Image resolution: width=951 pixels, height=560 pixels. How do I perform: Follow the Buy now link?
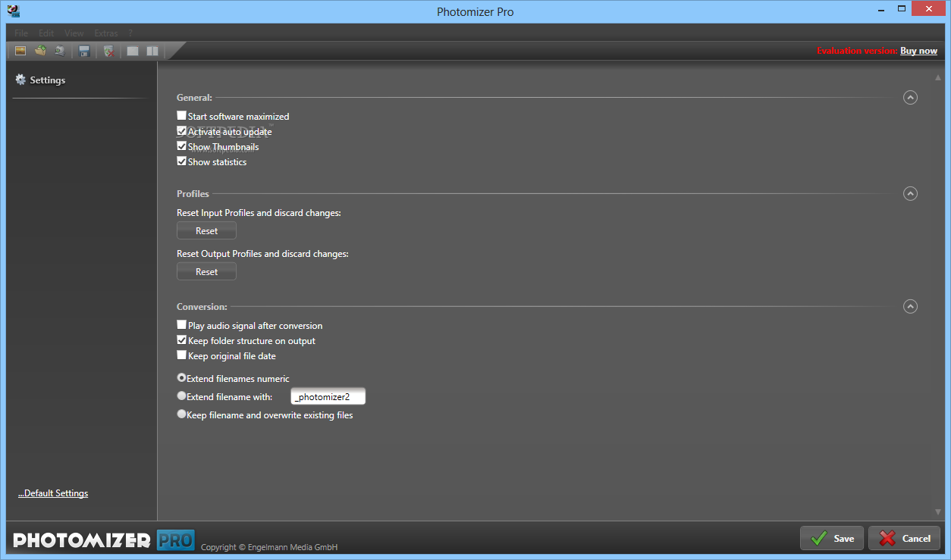[918, 51]
